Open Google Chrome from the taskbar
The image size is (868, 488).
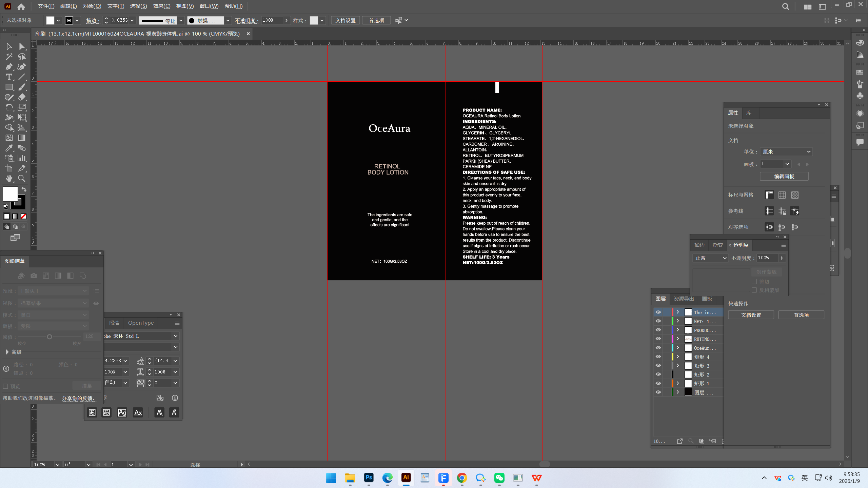[x=462, y=478]
